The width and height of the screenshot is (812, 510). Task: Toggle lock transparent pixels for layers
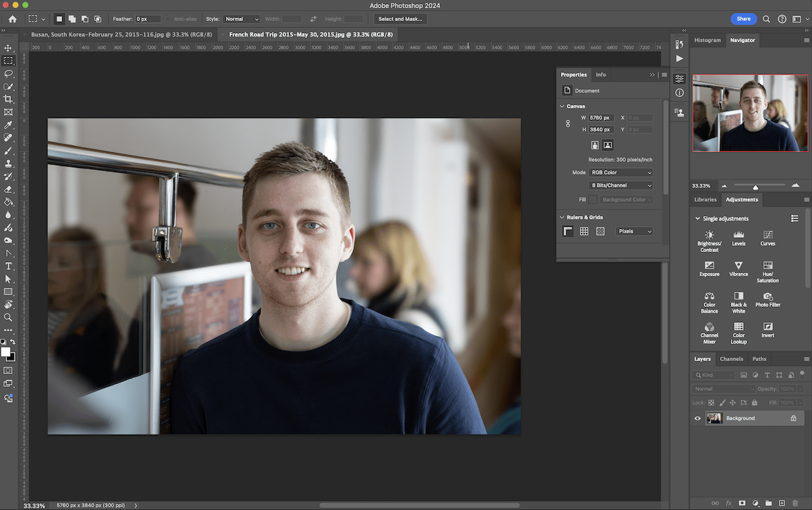pyautogui.click(x=712, y=402)
